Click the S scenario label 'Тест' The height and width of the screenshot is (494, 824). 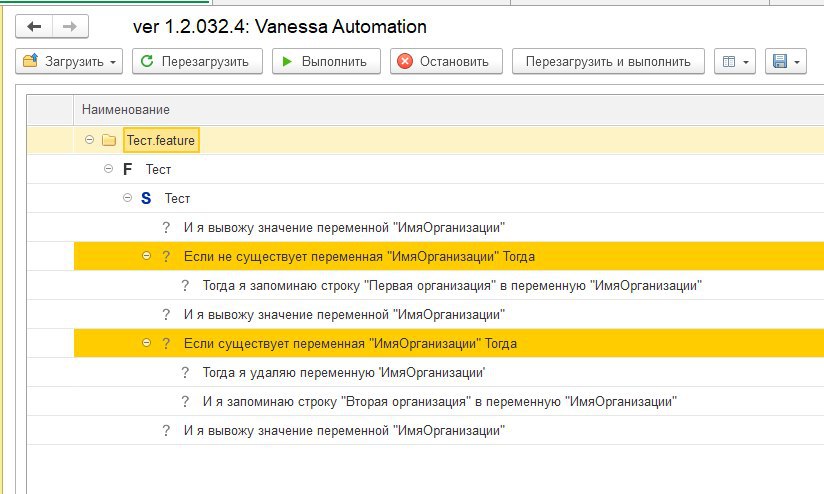(177, 198)
